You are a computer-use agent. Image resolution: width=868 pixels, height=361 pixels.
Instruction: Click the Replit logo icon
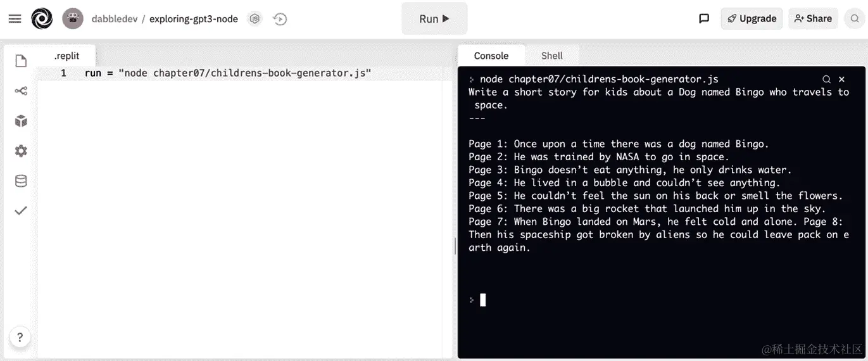click(x=42, y=19)
